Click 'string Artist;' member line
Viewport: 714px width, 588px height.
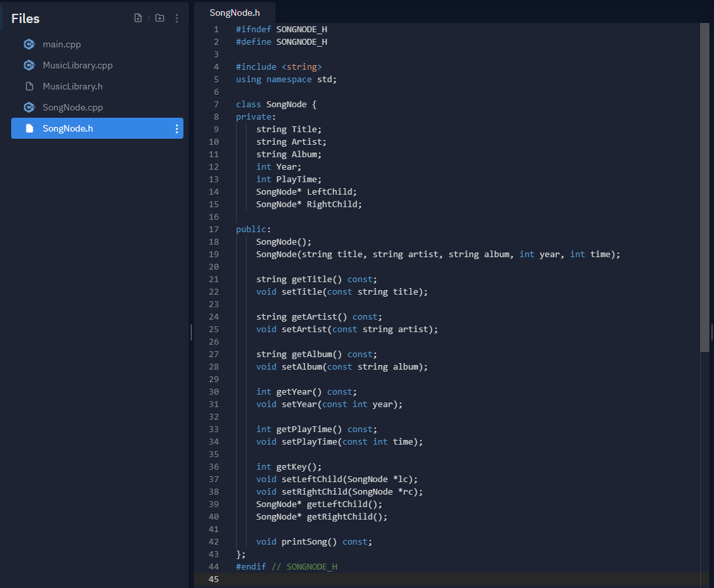(x=291, y=141)
